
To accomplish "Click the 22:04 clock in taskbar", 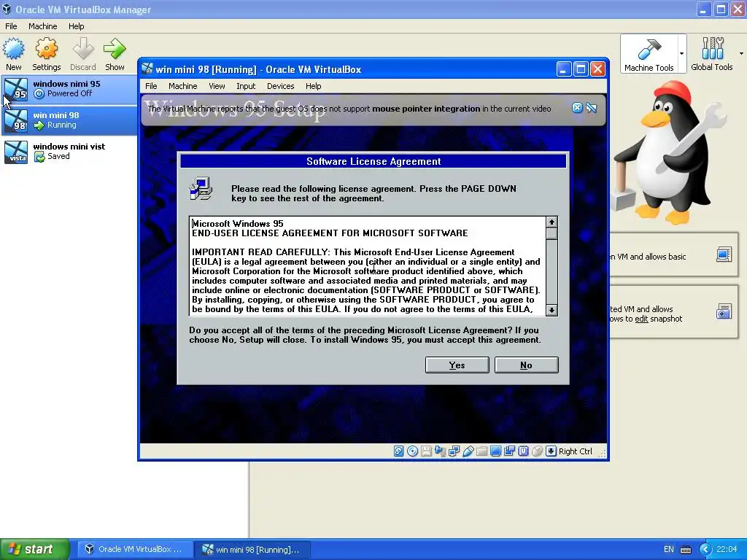I will 727,549.
